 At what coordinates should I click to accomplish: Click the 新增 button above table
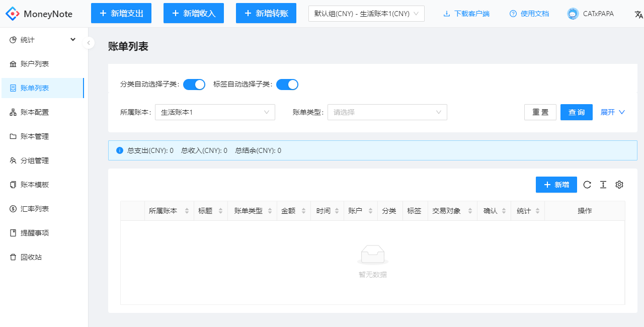[x=556, y=185]
